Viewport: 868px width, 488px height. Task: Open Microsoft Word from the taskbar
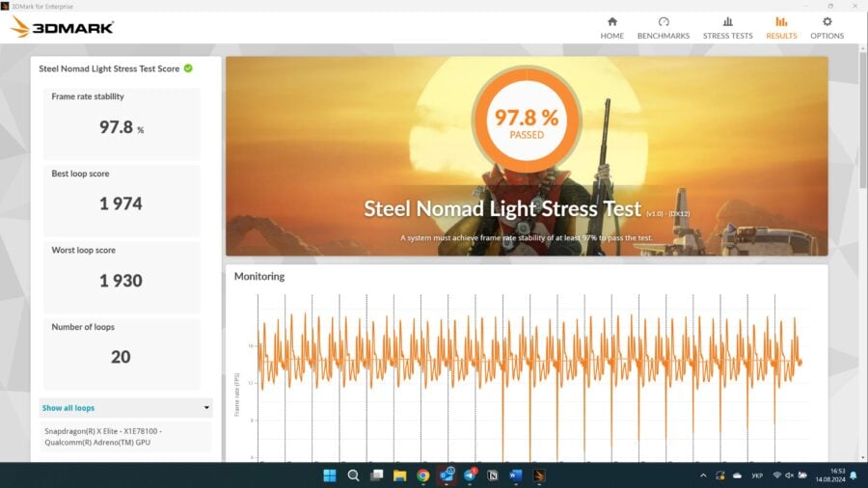click(x=515, y=475)
